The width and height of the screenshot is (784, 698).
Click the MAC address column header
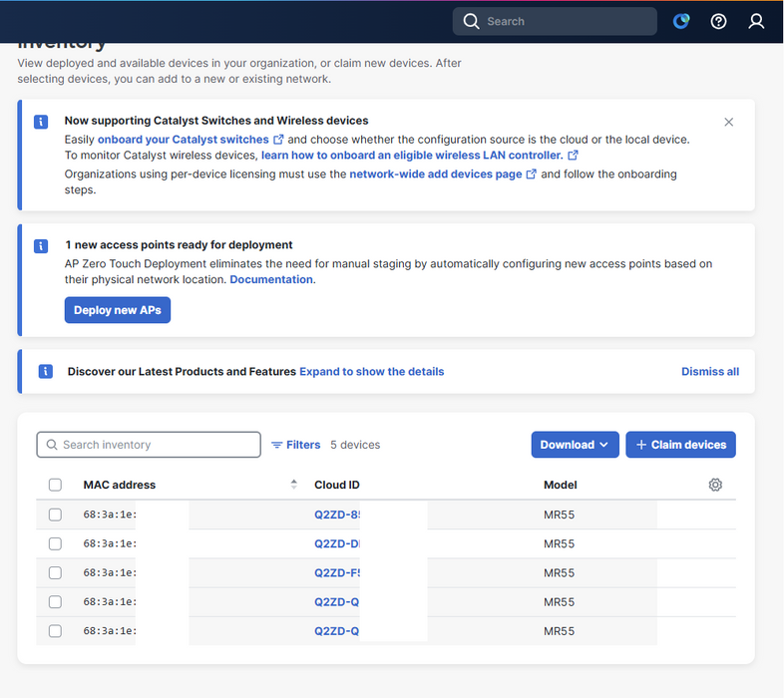coord(119,485)
